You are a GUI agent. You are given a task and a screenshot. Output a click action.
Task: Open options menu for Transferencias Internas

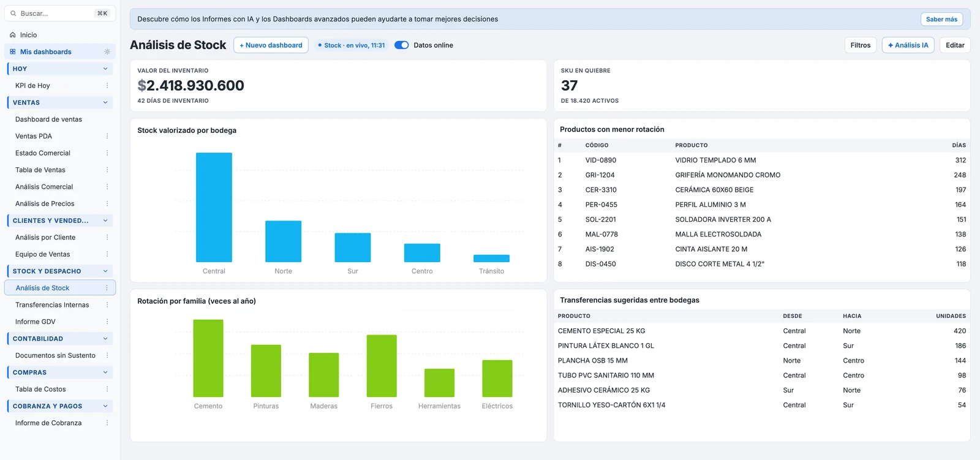(x=107, y=304)
